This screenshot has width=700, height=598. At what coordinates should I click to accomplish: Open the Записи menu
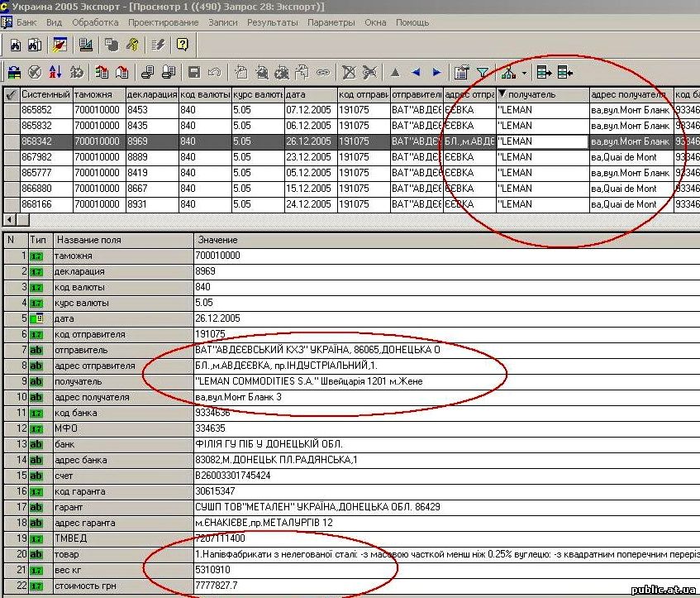coord(223,22)
